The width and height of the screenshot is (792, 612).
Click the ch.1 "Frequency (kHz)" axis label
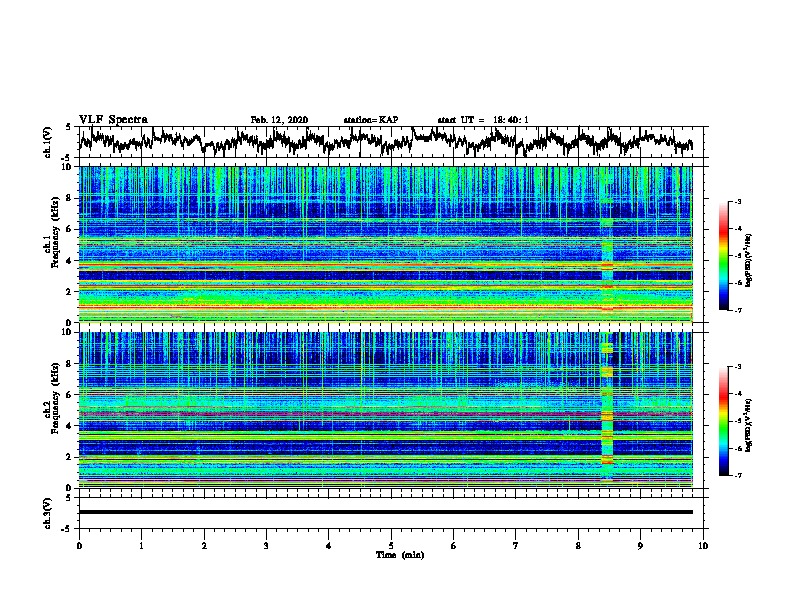(x=55, y=232)
